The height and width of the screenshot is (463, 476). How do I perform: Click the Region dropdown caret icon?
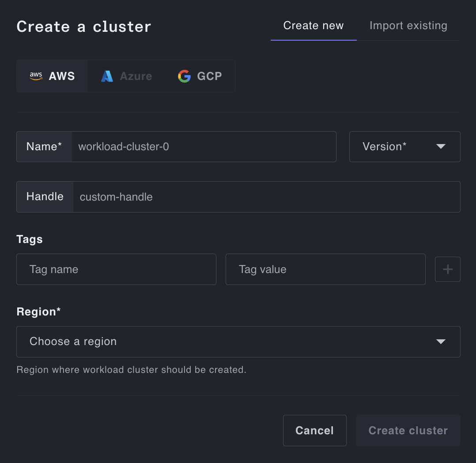point(441,342)
